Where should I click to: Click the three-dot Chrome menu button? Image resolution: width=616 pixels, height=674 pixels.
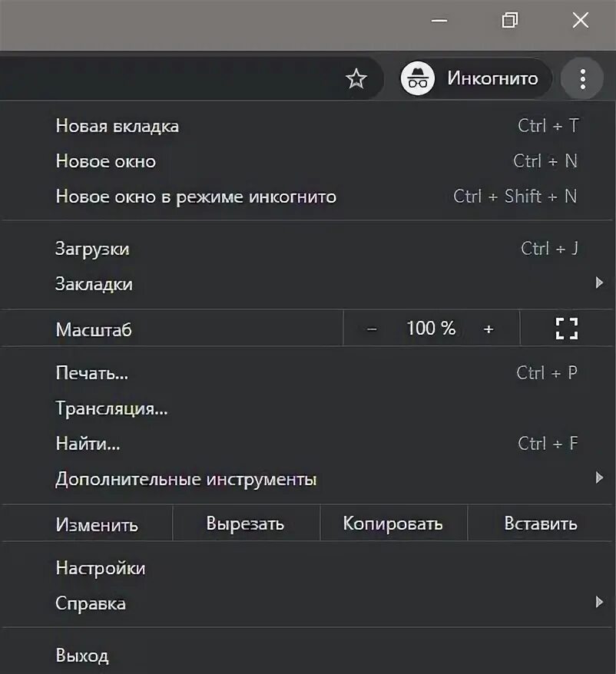pyautogui.click(x=583, y=79)
